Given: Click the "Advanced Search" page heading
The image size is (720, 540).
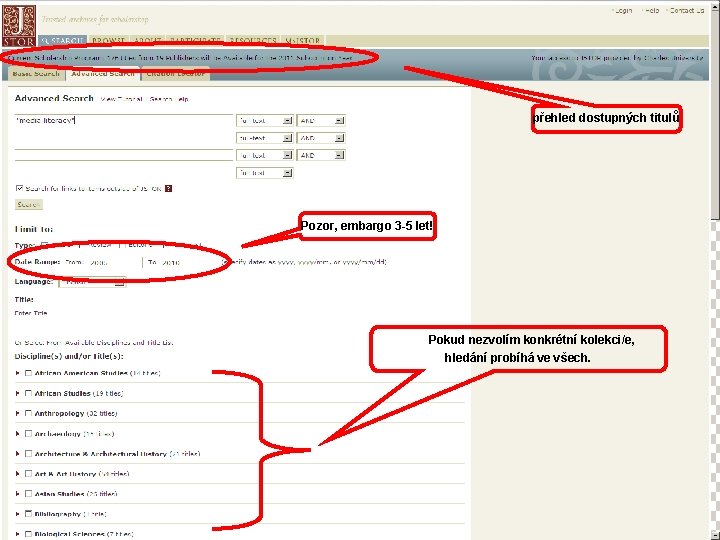Looking at the screenshot, I should (x=54, y=98).
